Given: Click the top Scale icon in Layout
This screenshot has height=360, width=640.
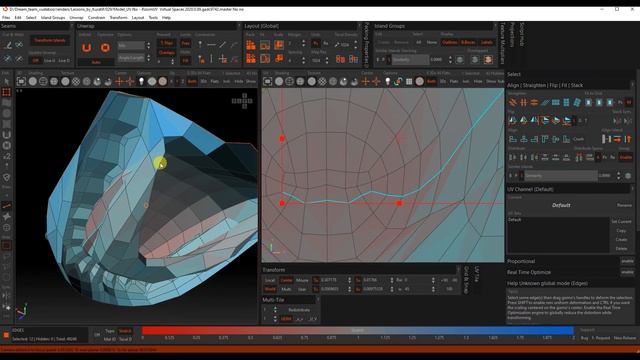Looking at the screenshot, I should point(279,45).
